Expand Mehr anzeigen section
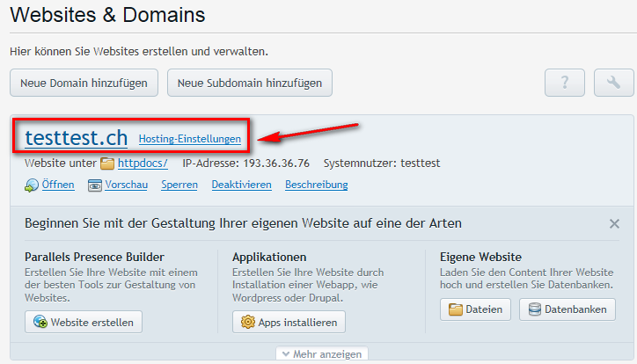637x364 pixels. coord(322,353)
